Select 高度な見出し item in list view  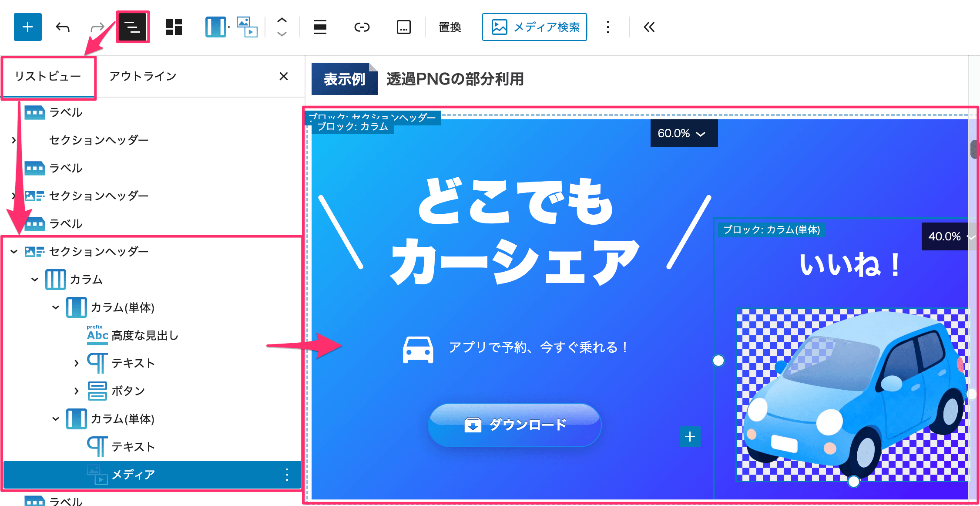click(144, 335)
